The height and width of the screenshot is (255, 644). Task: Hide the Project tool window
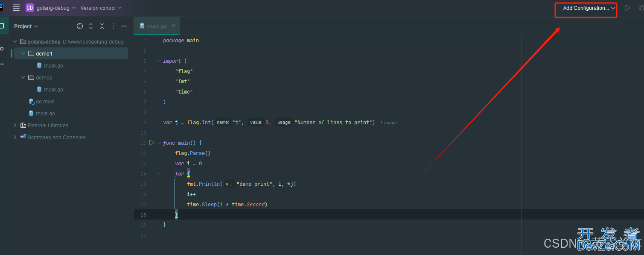coord(124,26)
